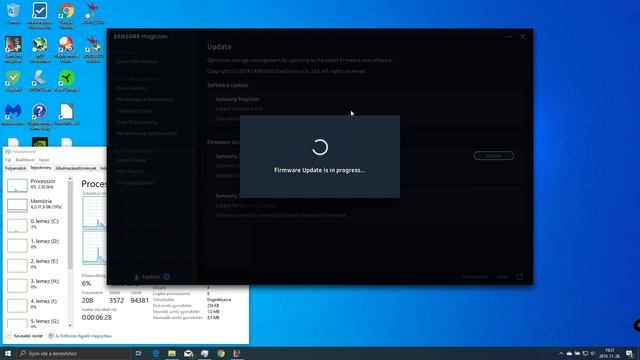Viewport: 640px width, 360px height.
Task: Open the NVIDIA desktop icon
Action: pyautogui.click(x=40, y=142)
